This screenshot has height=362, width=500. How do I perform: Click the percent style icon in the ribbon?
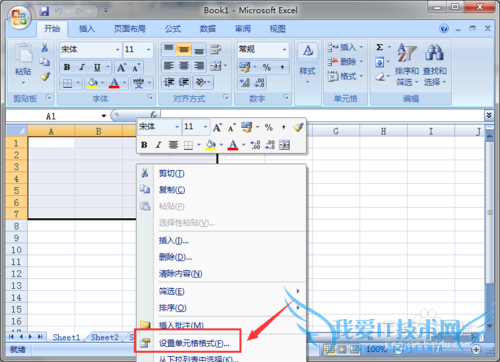tap(267, 67)
